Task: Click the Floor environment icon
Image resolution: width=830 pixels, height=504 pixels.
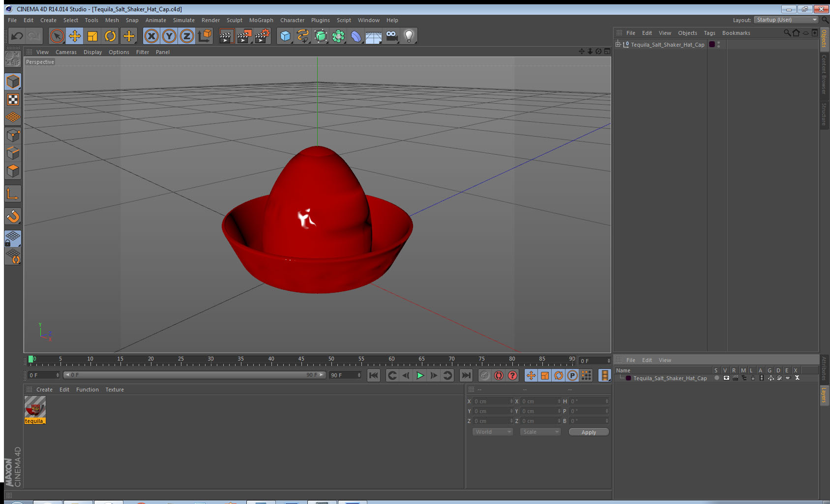Action: pyautogui.click(x=374, y=36)
